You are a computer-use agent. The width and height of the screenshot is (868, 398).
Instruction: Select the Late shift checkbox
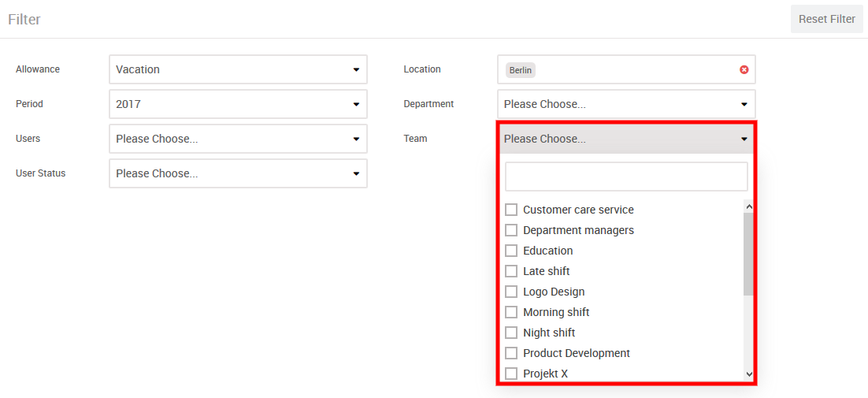(x=511, y=271)
